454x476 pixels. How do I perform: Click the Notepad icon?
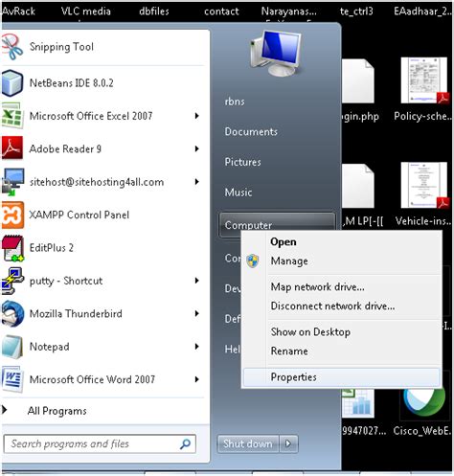(12, 347)
